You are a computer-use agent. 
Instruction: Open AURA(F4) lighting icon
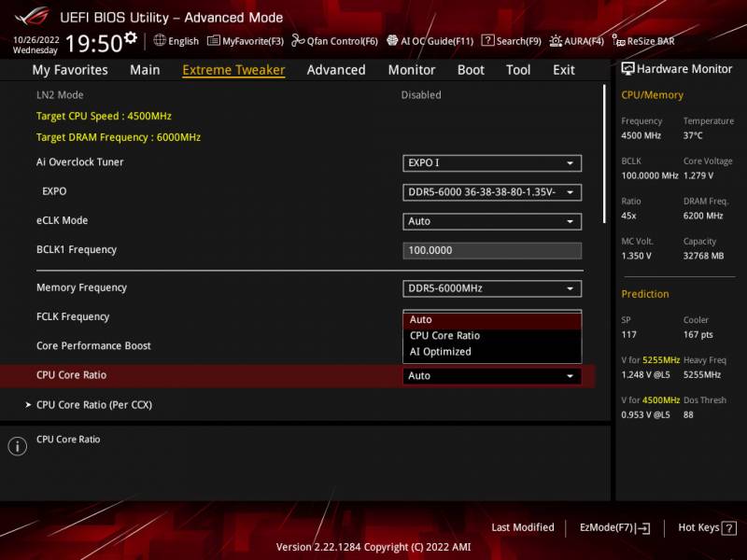click(x=556, y=41)
